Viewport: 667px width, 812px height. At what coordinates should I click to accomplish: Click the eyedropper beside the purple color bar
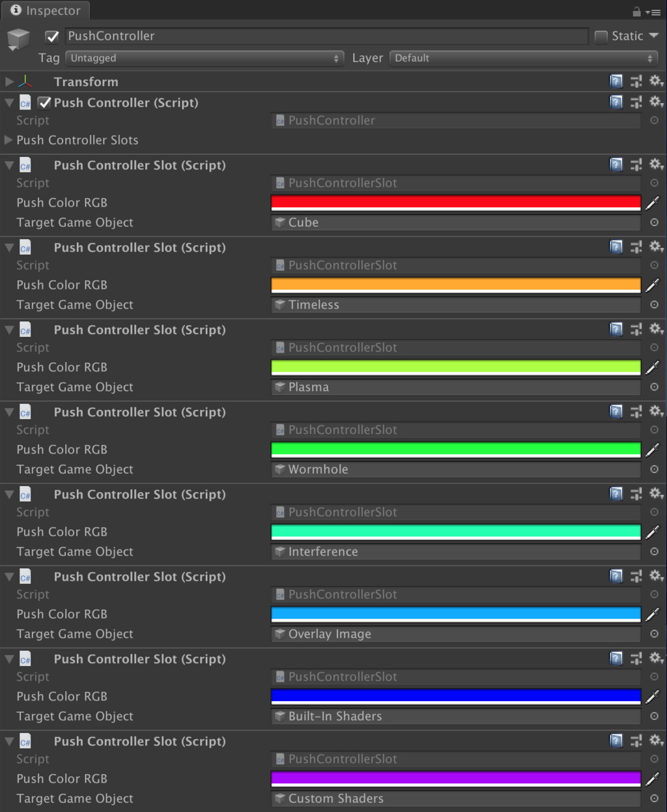click(654, 778)
